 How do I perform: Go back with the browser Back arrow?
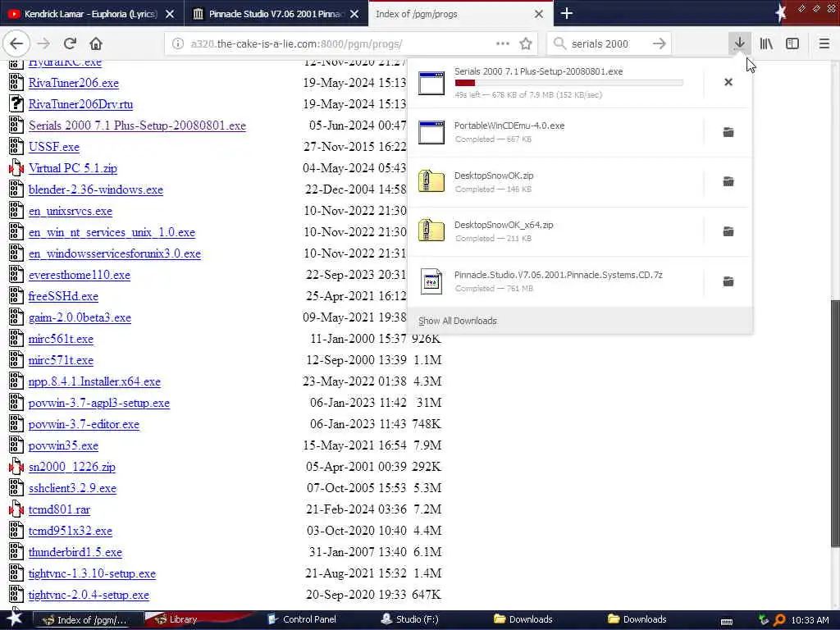pos(16,43)
